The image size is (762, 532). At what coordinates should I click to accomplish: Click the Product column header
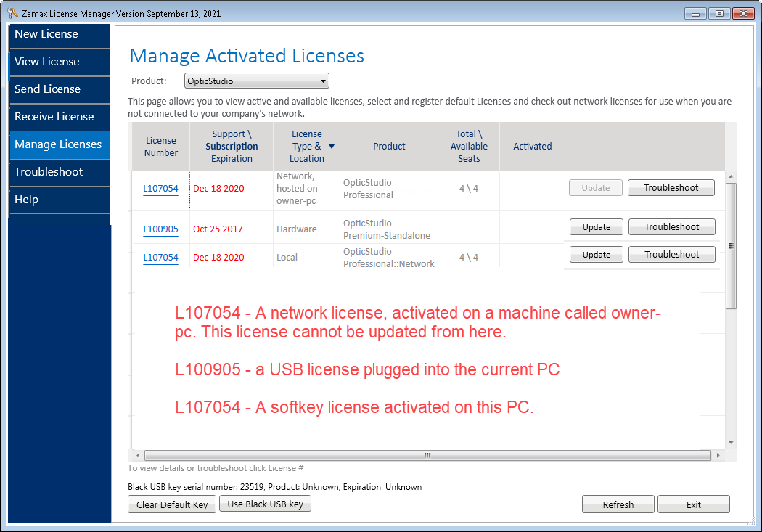coord(389,146)
